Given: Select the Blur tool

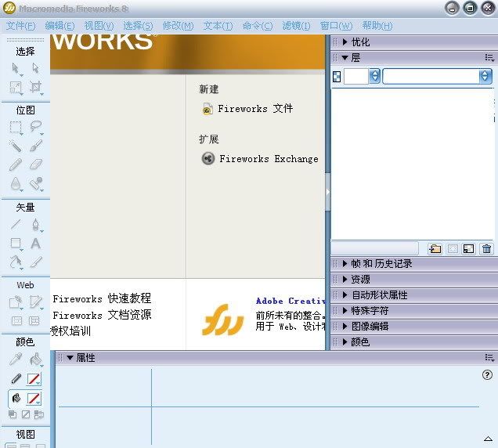Looking at the screenshot, I should click(x=15, y=183).
